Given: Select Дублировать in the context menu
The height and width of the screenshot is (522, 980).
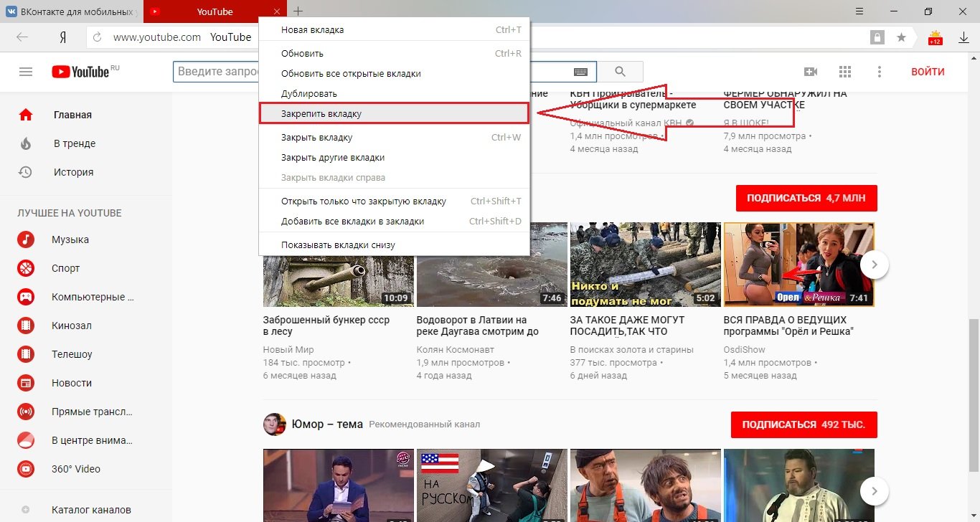Looking at the screenshot, I should pos(394,94).
